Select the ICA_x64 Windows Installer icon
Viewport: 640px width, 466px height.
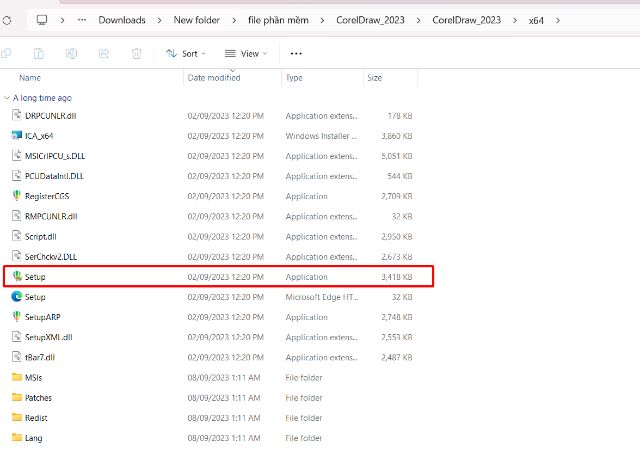coord(17,135)
